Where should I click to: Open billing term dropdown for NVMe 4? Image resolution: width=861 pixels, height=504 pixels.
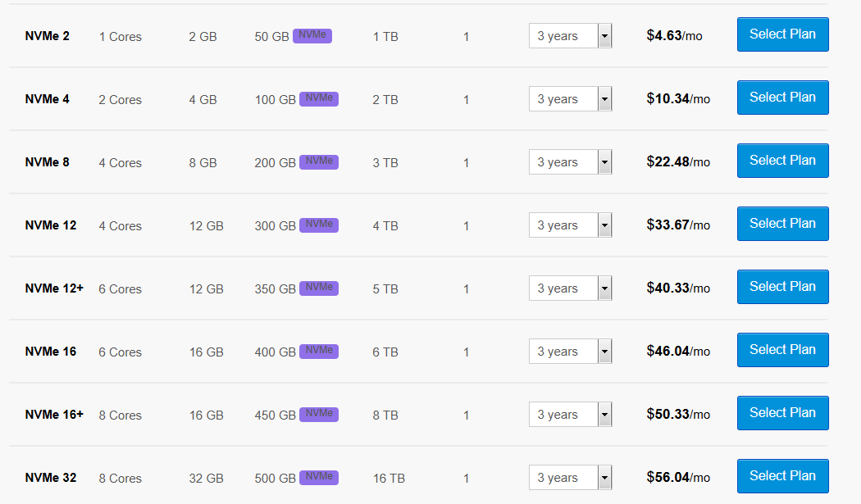[570, 99]
